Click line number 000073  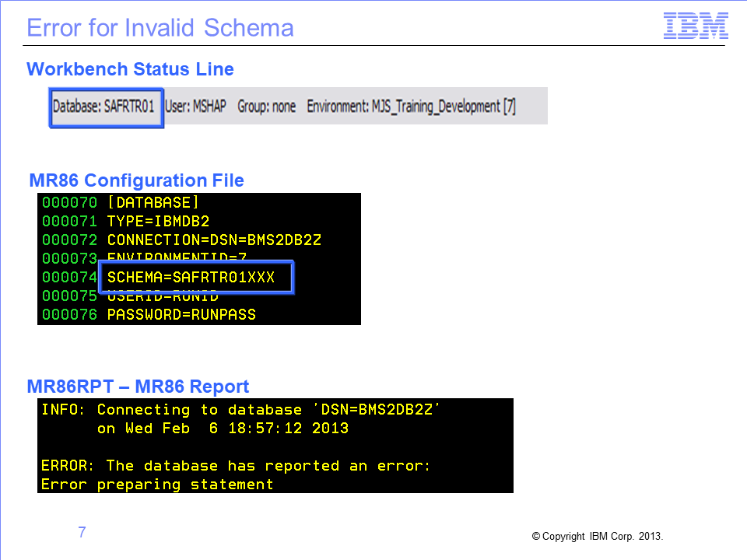[x=69, y=258]
